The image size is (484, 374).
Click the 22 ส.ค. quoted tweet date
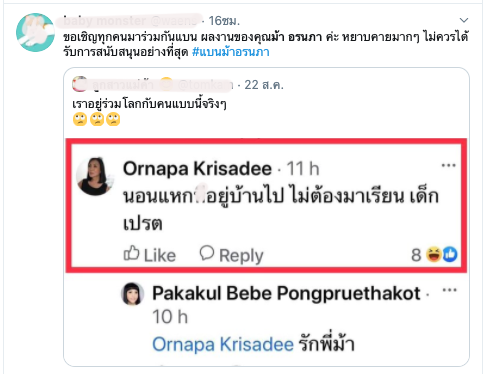tap(264, 85)
